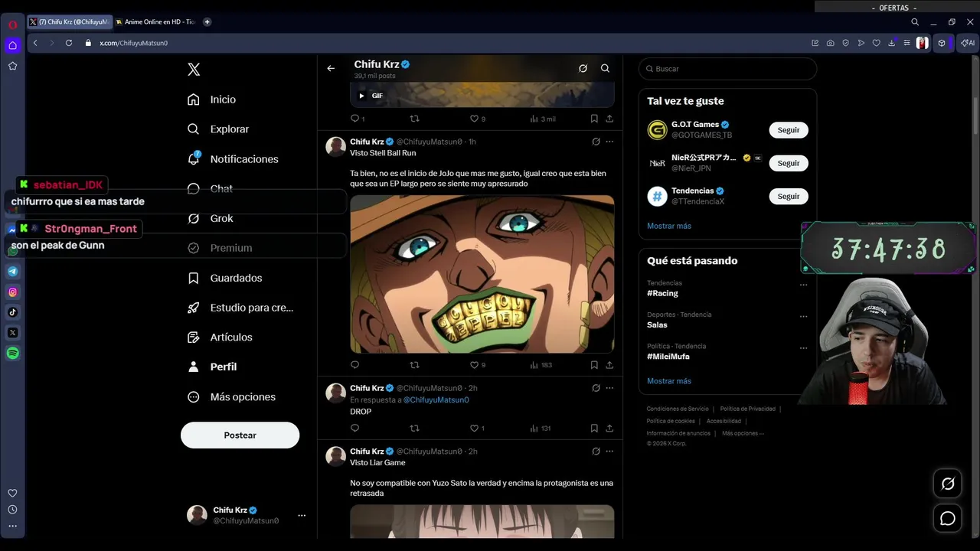Click Grok explain icon on Steel Ball Run post

[x=596, y=142]
